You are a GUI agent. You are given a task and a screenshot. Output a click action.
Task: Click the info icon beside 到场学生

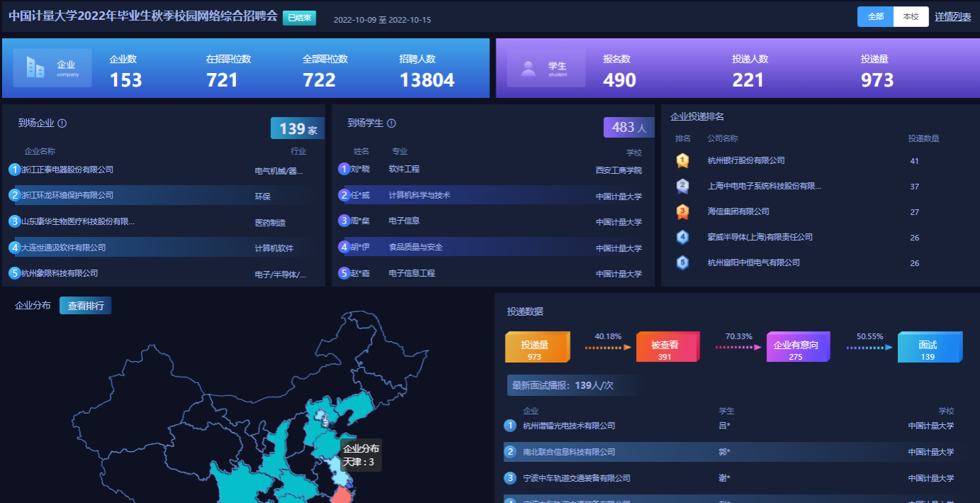point(391,123)
